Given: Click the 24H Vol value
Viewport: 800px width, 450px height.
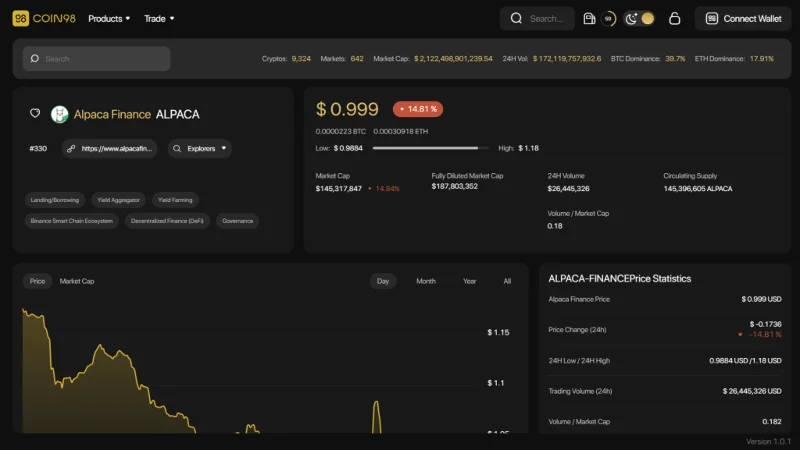Looking at the screenshot, I should 567,59.
